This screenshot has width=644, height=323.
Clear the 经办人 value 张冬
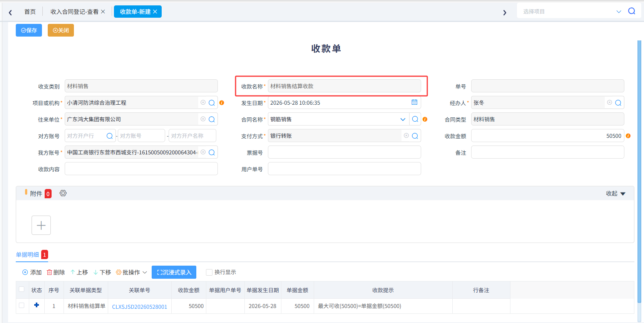click(x=609, y=102)
